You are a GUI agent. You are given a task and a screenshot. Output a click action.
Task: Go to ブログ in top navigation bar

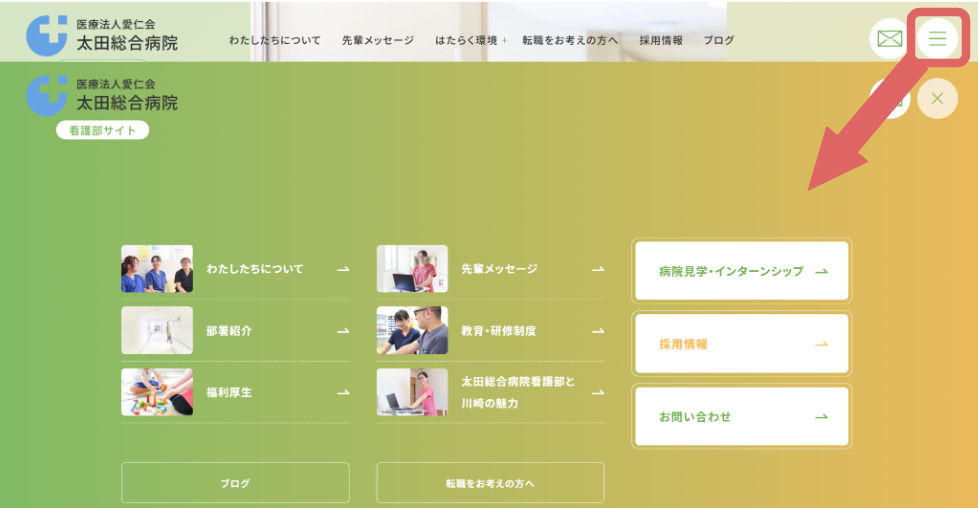[718, 41]
